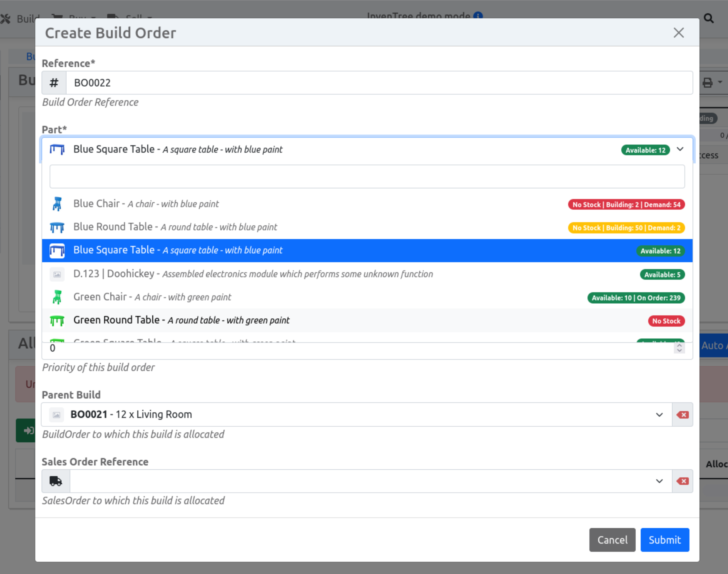The image size is (728, 574).
Task: Click the truck icon in Sales Order Reference
Action: (56, 481)
